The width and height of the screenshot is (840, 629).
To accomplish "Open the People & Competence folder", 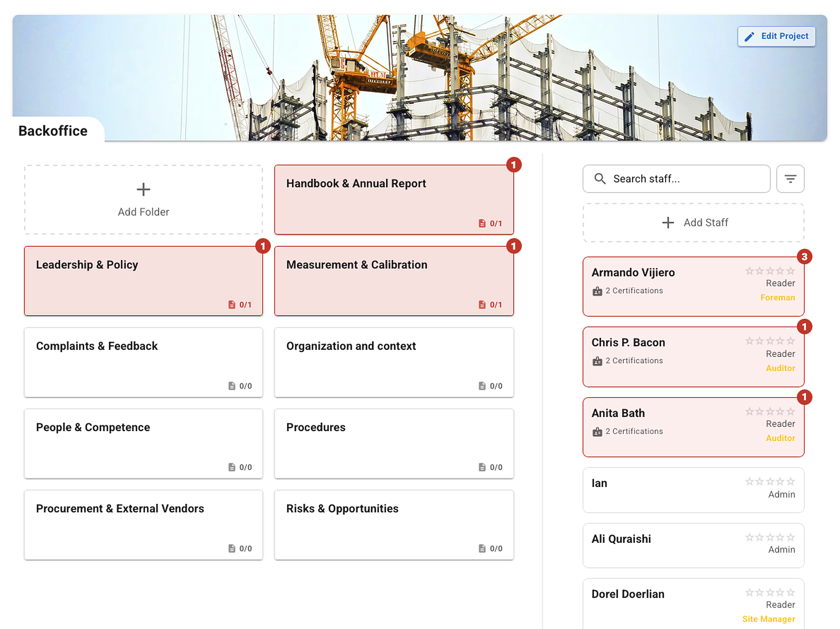I will 143,443.
